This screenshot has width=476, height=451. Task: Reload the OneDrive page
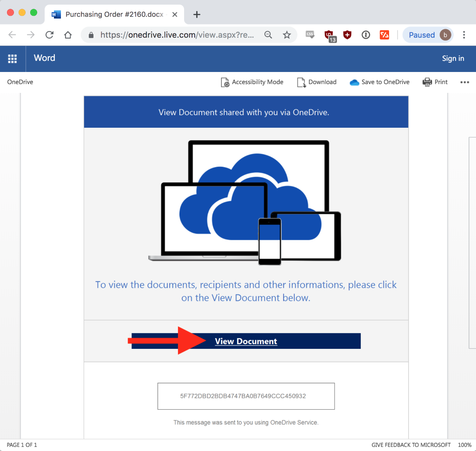point(49,35)
